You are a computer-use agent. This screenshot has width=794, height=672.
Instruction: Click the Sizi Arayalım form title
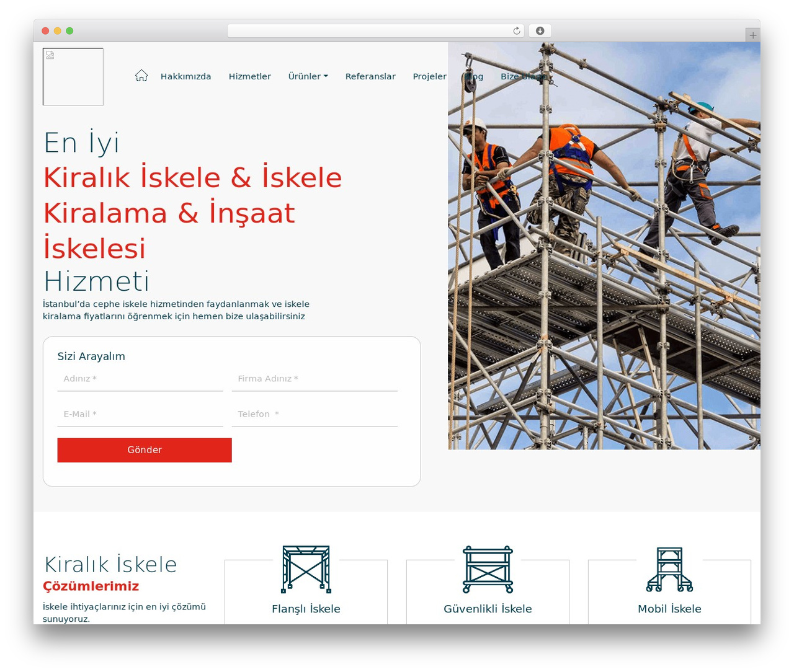coord(91,356)
